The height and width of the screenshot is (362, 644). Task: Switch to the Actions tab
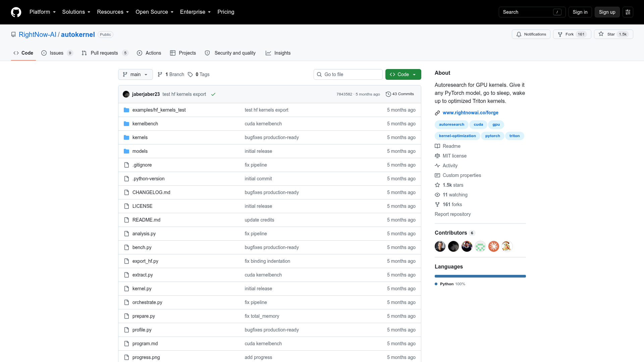[149, 53]
